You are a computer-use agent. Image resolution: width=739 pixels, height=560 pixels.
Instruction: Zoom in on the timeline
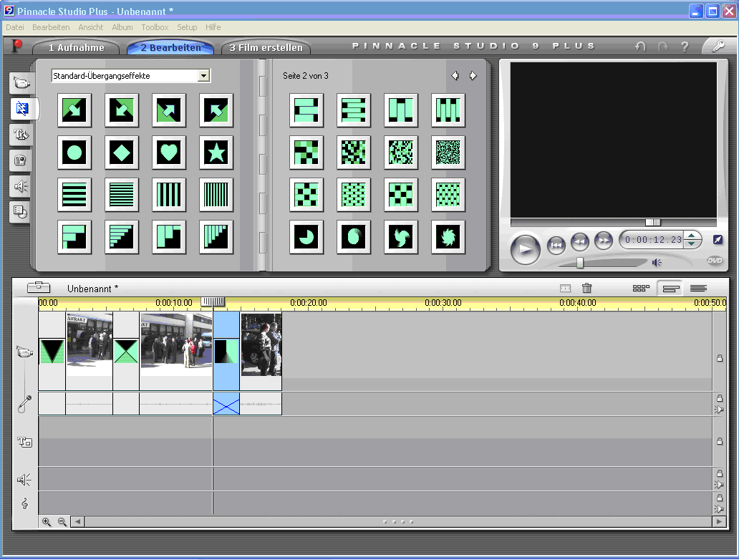(46, 522)
